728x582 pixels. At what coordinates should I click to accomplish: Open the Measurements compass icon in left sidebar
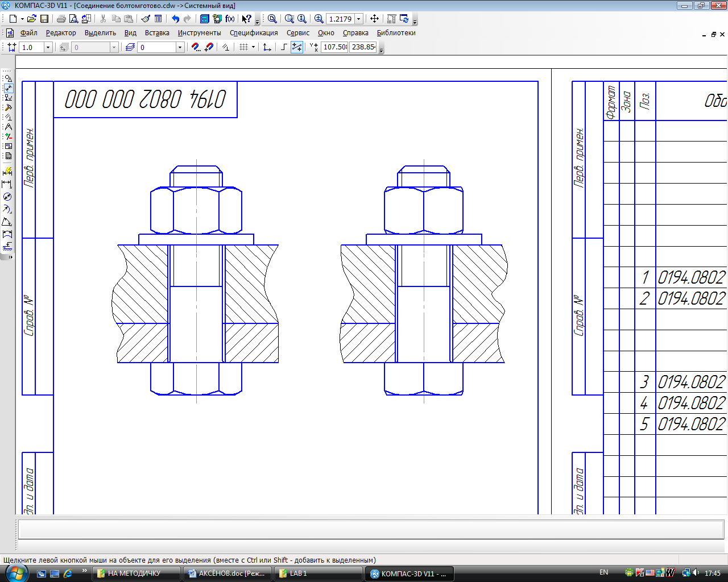pos(8,127)
